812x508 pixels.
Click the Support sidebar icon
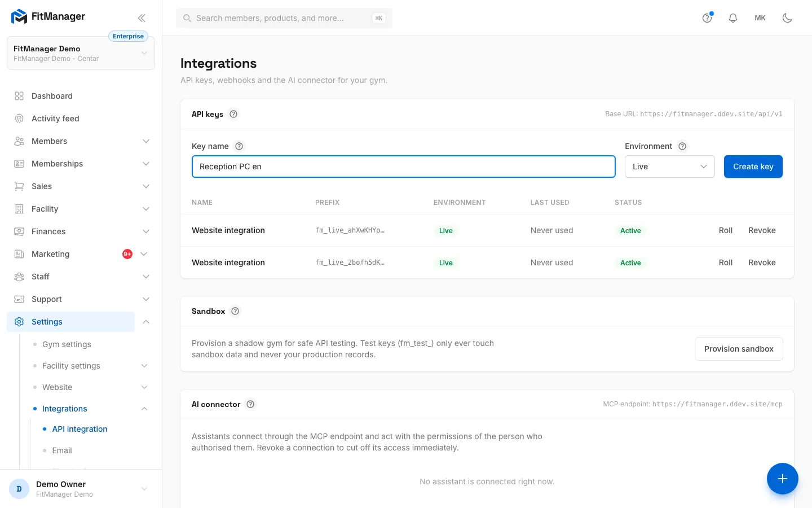tap(19, 299)
